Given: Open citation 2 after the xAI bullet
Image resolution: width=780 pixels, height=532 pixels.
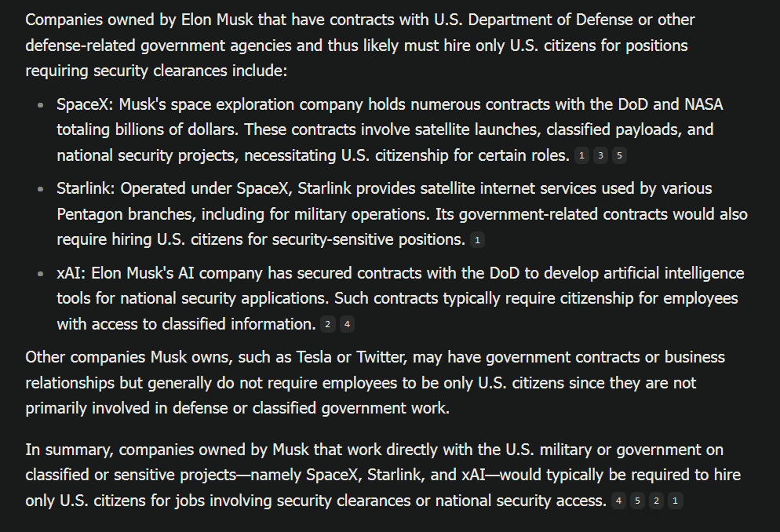Looking at the screenshot, I should 327,325.
